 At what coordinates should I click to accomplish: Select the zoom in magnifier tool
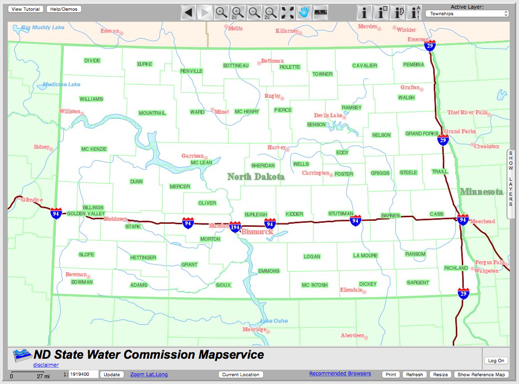point(221,13)
